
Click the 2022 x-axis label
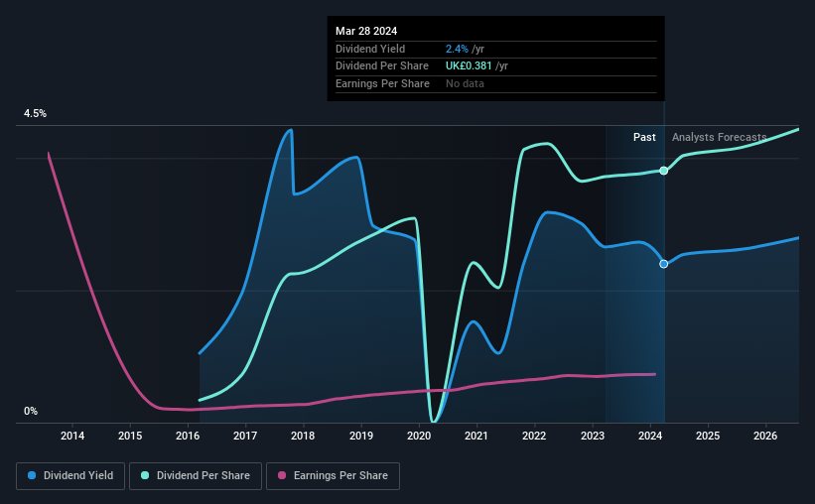(534, 436)
